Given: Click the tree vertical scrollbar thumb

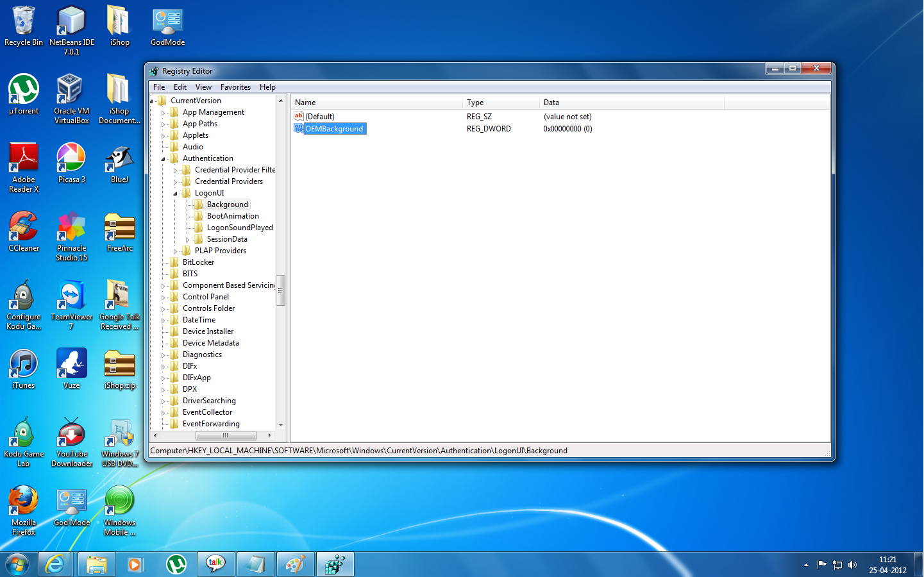Looking at the screenshot, I should 280,290.
